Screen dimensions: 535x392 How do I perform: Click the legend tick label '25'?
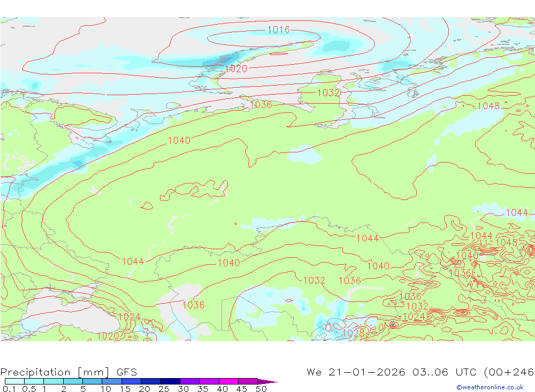[164, 389]
